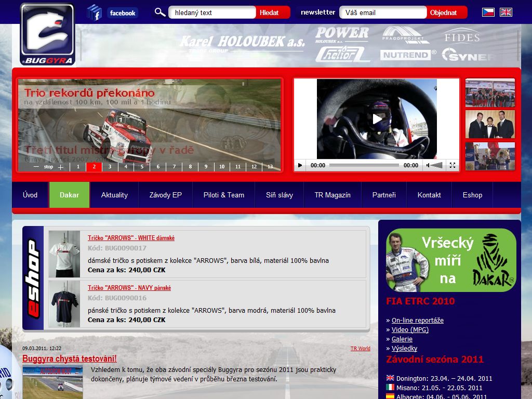Adjust the video volume bars
Screen dimensions: 532x399
pos(436,165)
